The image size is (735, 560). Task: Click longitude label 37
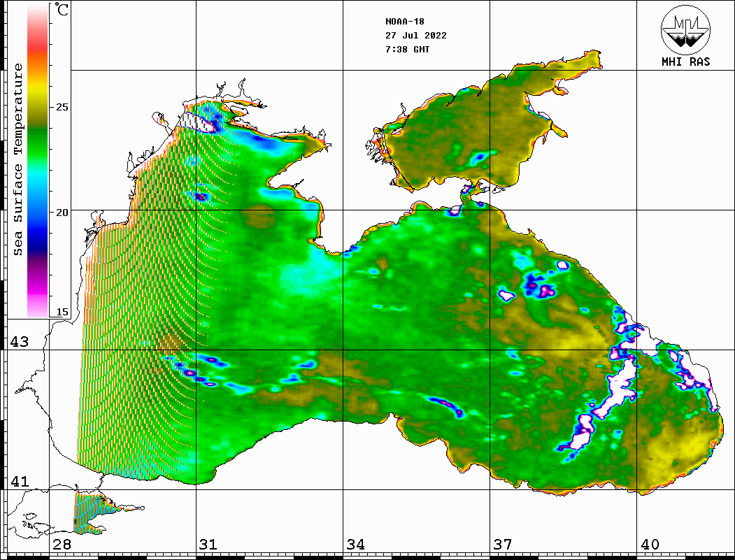pyautogui.click(x=503, y=544)
